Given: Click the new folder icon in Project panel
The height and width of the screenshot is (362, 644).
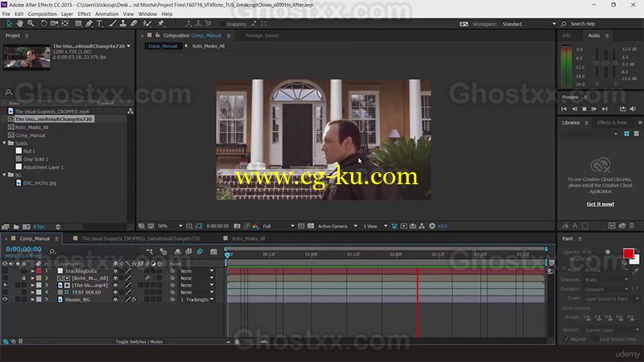Looking at the screenshot, I should pyautogui.click(x=16, y=227).
